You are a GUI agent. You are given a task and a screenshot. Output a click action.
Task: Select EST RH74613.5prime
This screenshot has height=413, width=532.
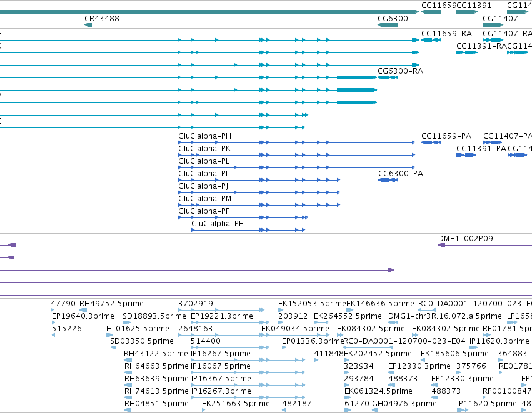pyautogui.click(x=128, y=397)
